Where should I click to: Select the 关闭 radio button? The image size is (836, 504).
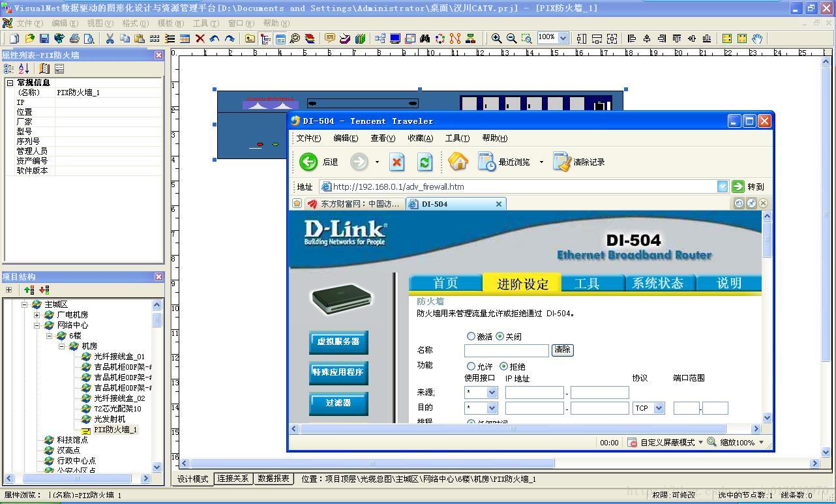pos(500,336)
